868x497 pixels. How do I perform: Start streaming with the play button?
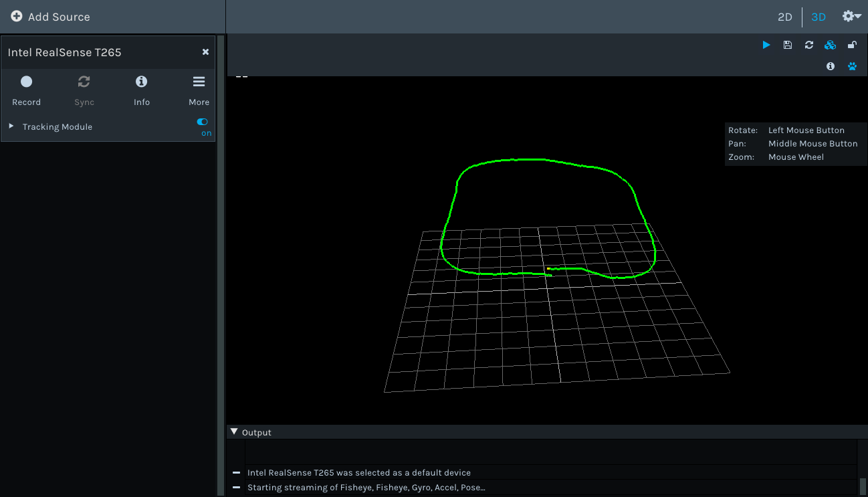point(766,44)
